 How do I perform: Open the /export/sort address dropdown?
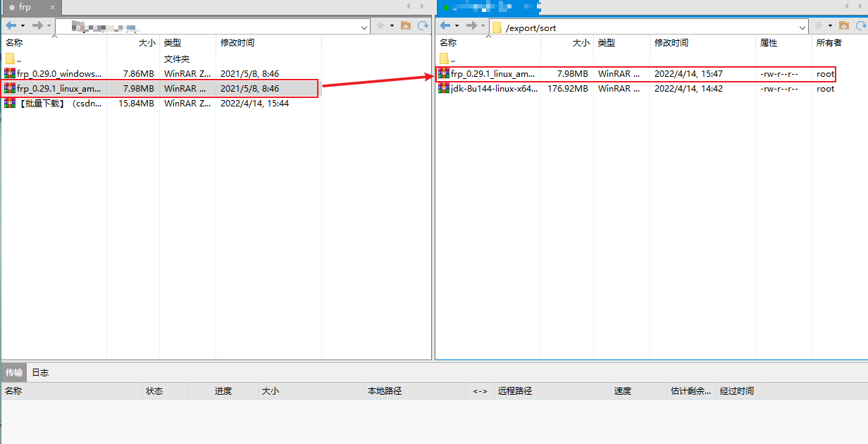click(x=801, y=26)
